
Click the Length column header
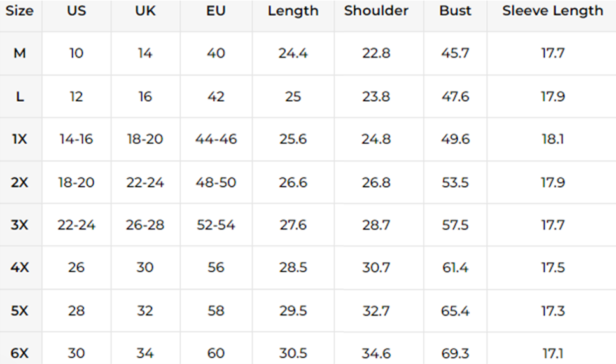coord(293,11)
